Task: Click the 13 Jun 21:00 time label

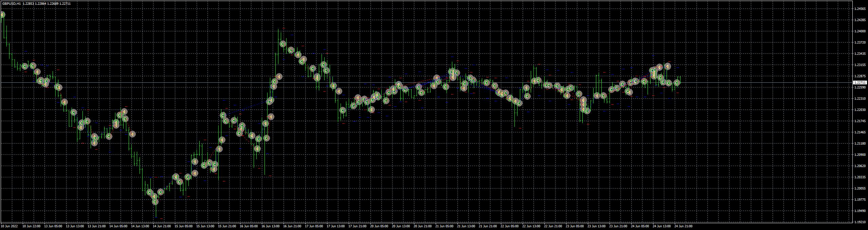Action: 97,226
